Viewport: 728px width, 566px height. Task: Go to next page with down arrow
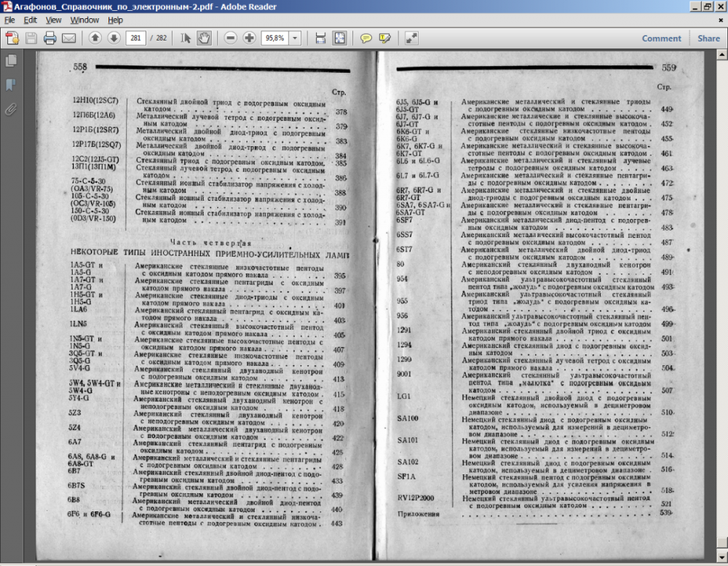(x=113, y=38)
